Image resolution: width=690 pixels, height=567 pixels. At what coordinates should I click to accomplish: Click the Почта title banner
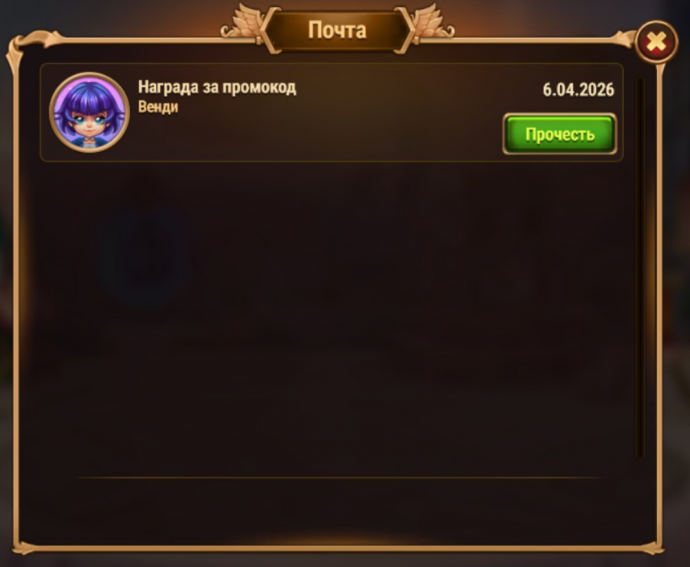[338, 30]
